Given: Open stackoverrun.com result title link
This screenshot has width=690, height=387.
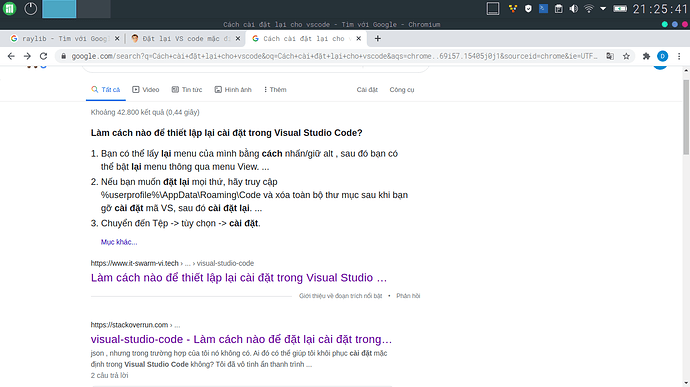Looking at the screenshot, I should (241, 339).
